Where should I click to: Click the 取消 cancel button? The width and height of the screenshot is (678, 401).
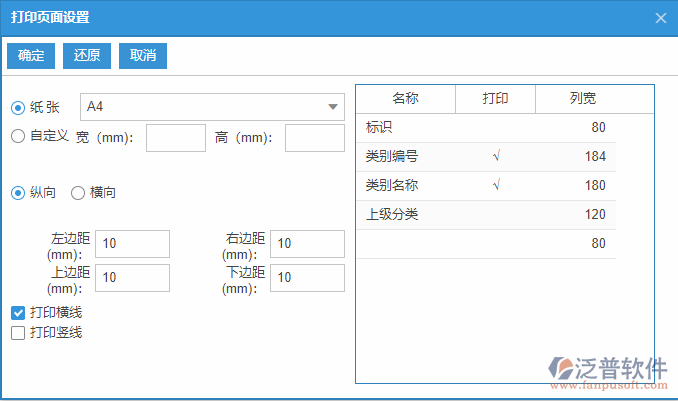143,56
